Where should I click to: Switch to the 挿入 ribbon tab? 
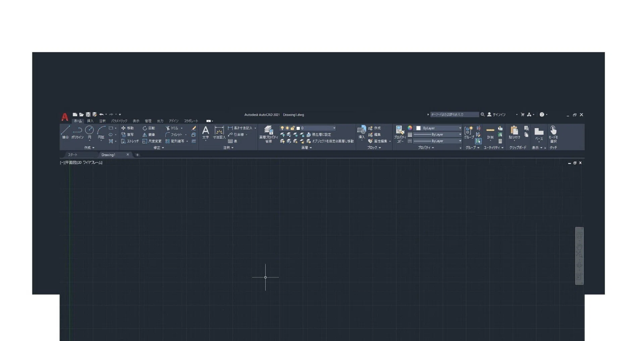[x=90, y=121]
